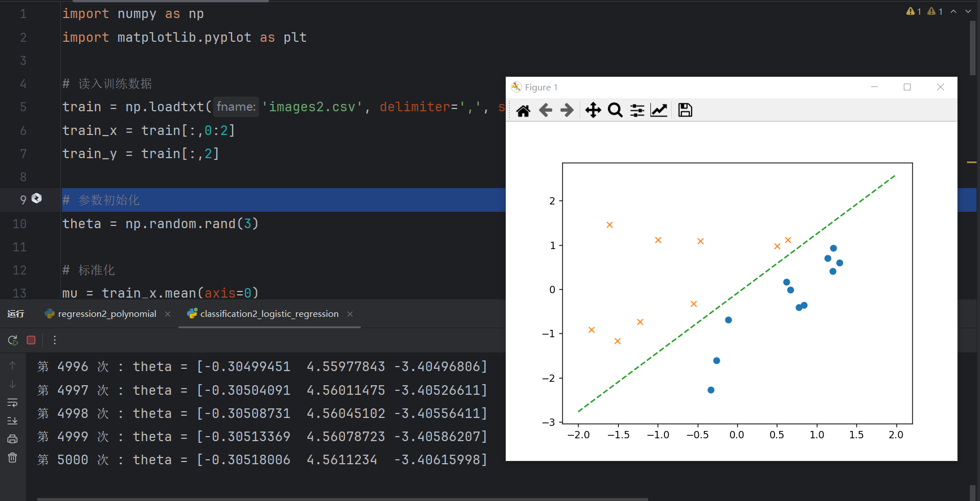This screenshot has height=501, width=980.
Task: Enable scroll to end of console
Action: (x=12, y=421)
